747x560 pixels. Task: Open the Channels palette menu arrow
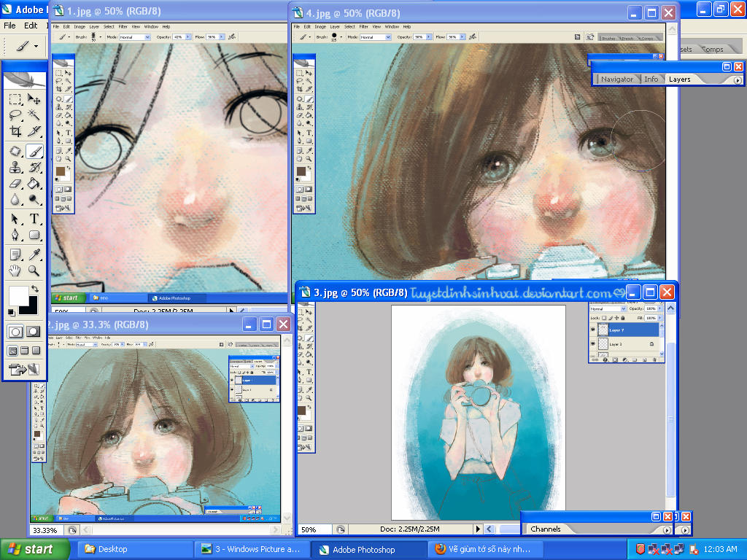[667, 529]
